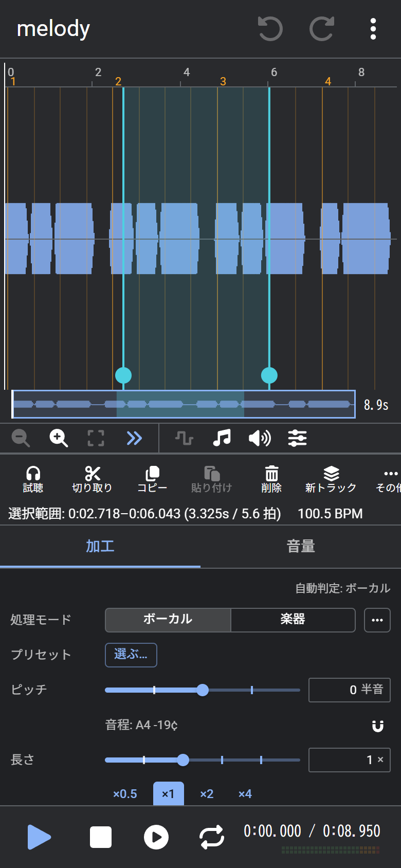Click the 100.5 BPM tempo readout
This screenshot has width=401, height=868.
(330, 514)
